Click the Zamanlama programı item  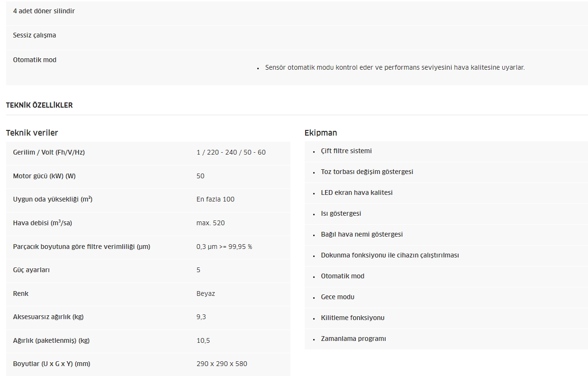click(x=353, y=339)
